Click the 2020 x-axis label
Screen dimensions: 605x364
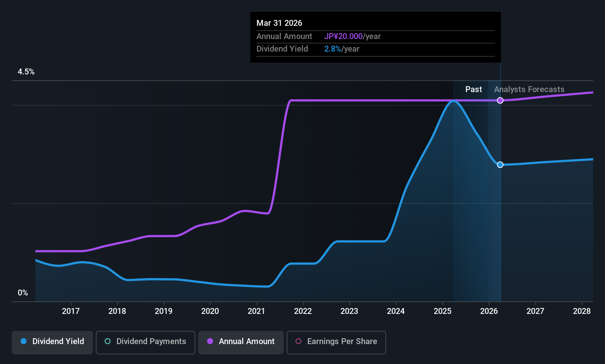(x=210, y=311)
